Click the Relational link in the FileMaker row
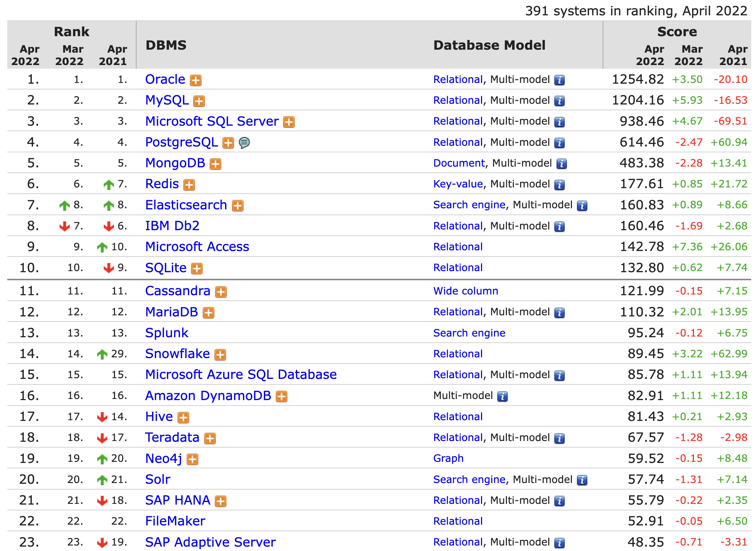 click(x=458, y=521)
